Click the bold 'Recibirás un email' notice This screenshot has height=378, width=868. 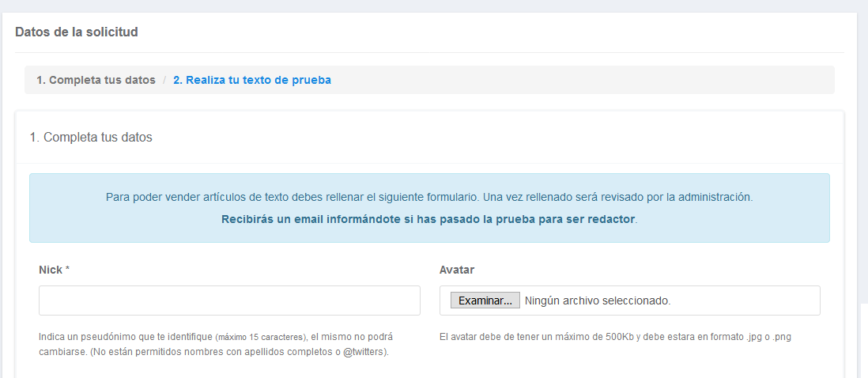click(x=429, y=219)
